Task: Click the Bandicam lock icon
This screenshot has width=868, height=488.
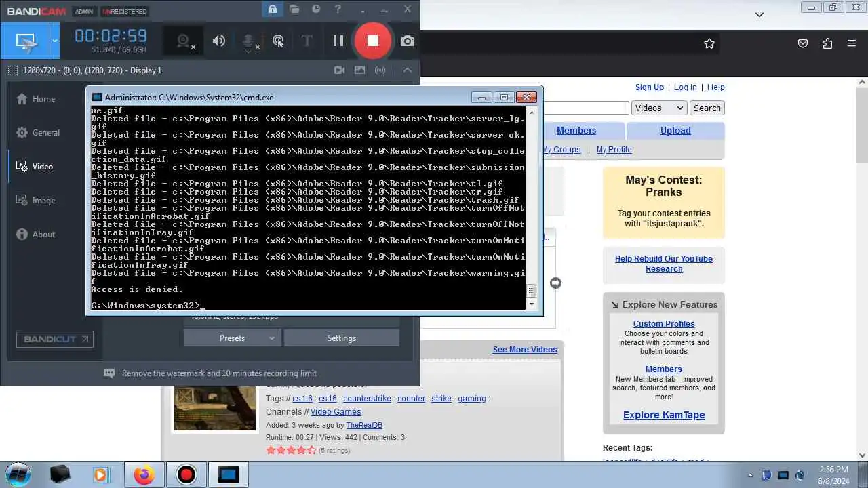Action: coord(272,9)
